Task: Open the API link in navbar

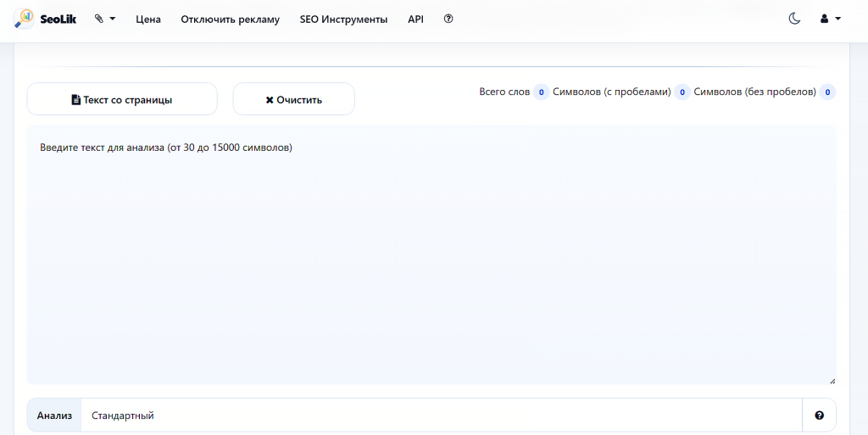Action: pyautogui.click(x=415, y=20)
